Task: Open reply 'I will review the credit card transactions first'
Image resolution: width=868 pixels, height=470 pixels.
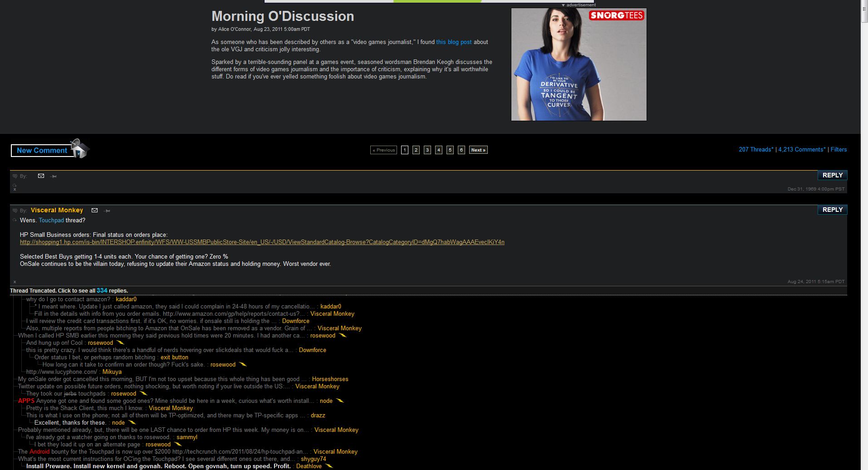Action: coord(152,321)
